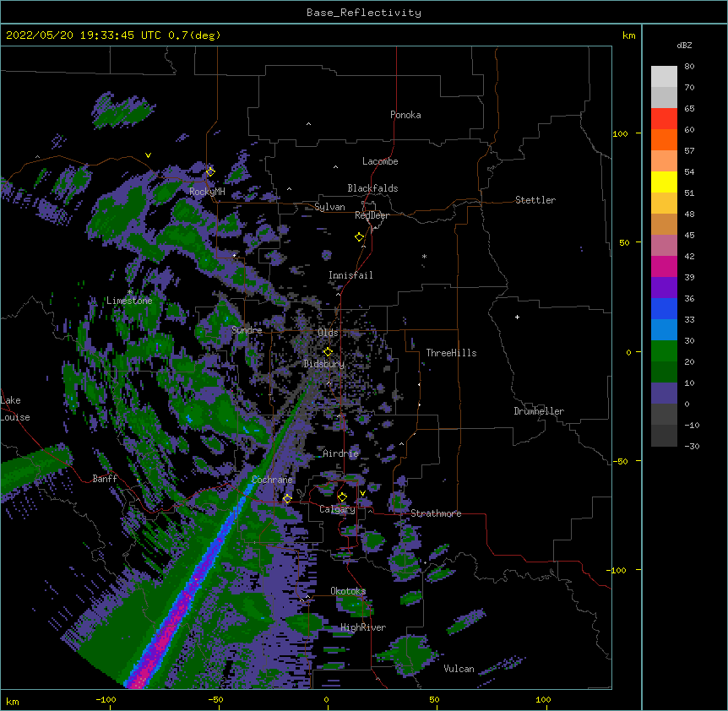Viewport: 728px width, 711px height.
Task: Click the Didsbury town label
Action: pos(324,364)
